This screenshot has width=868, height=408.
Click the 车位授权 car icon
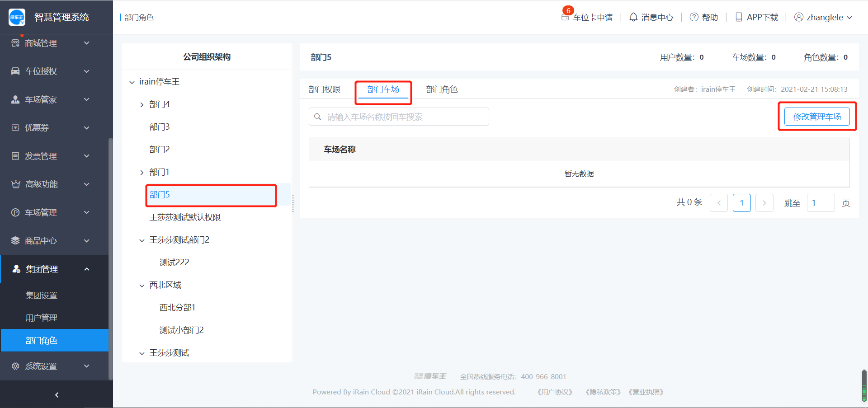point(15,71)
